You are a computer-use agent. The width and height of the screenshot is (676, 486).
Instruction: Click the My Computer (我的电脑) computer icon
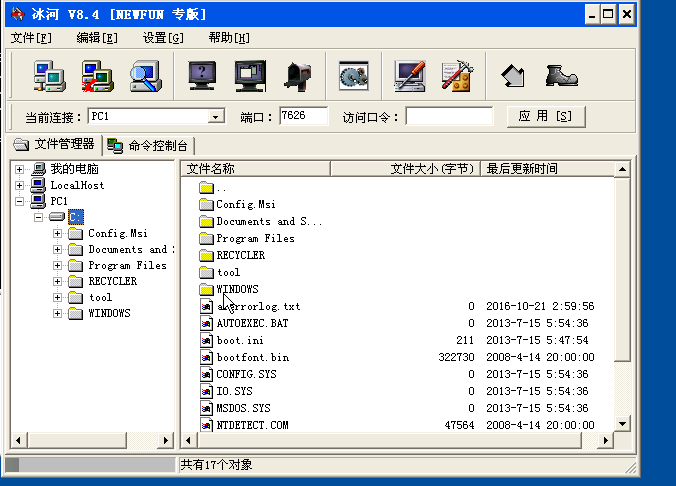pyautogui.click(x=38, y=169)
